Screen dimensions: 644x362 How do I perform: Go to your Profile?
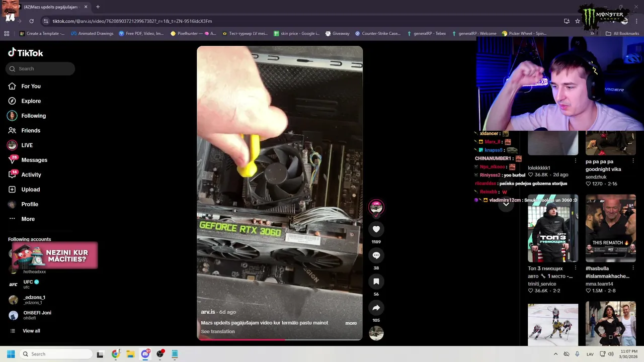30,204
